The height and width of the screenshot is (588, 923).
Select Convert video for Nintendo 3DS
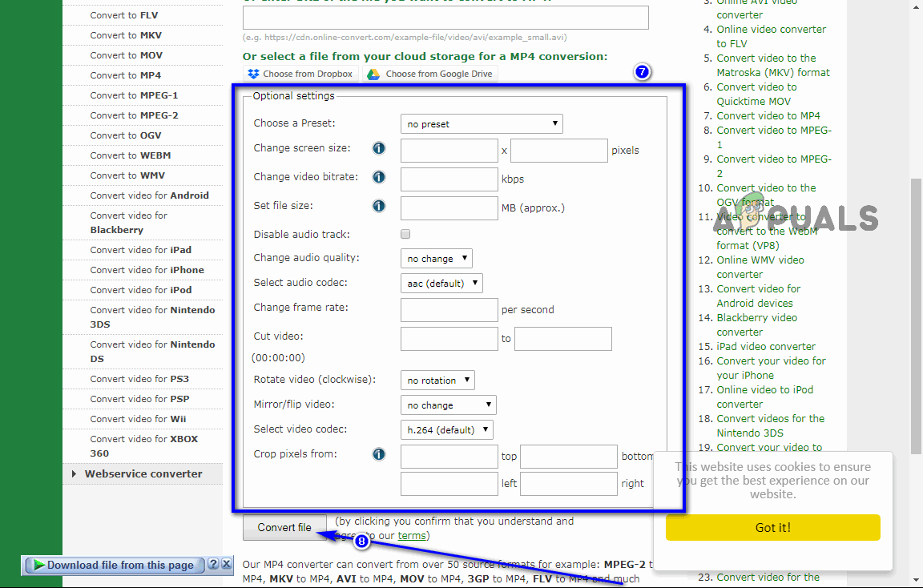coord(152,317)
